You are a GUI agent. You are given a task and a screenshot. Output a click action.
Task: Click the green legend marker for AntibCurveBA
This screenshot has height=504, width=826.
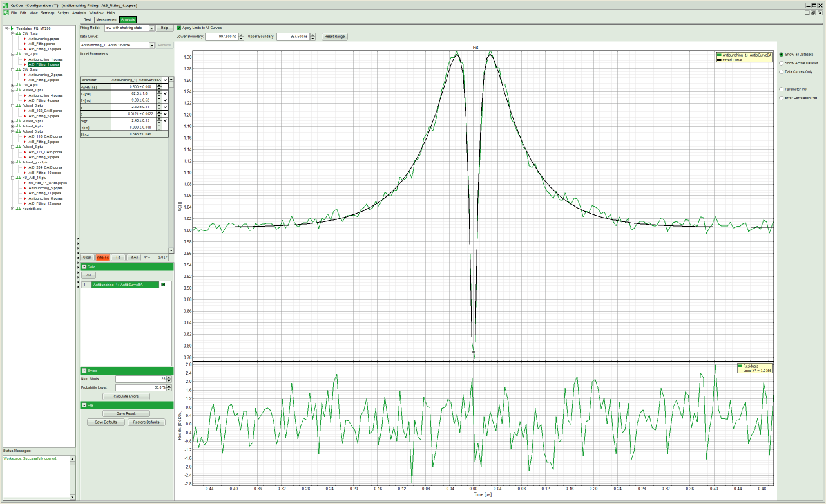click(x=719, y=55)
